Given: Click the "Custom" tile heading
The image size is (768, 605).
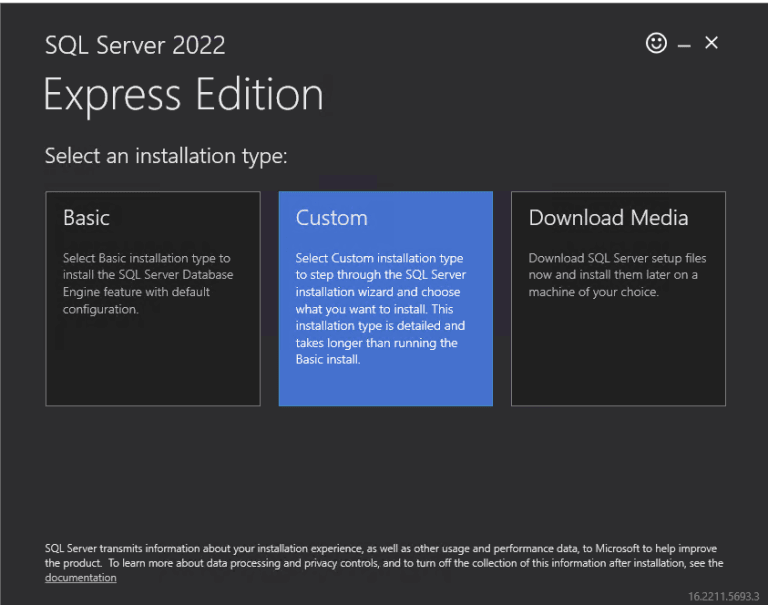Looking at the screenshot, I should point(331,218).
